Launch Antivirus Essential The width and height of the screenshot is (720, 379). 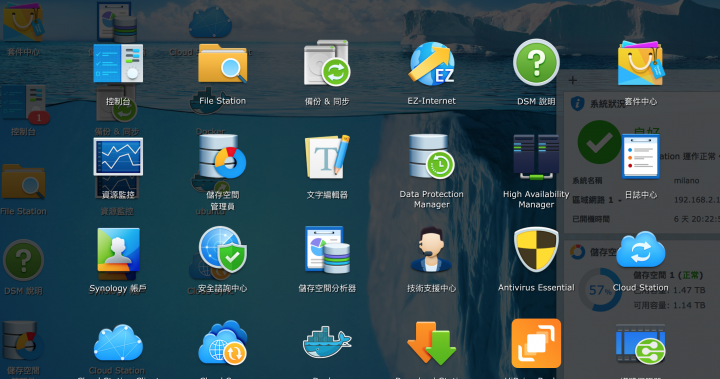tap(536, 250)
